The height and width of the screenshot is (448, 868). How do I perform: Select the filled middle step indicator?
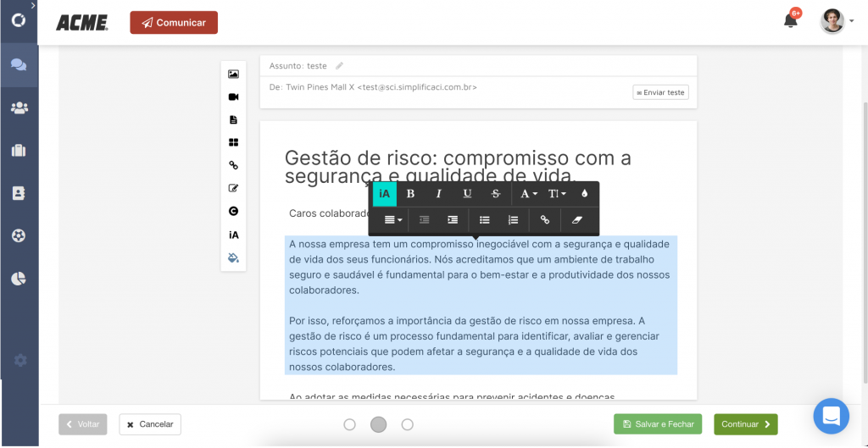378,424
